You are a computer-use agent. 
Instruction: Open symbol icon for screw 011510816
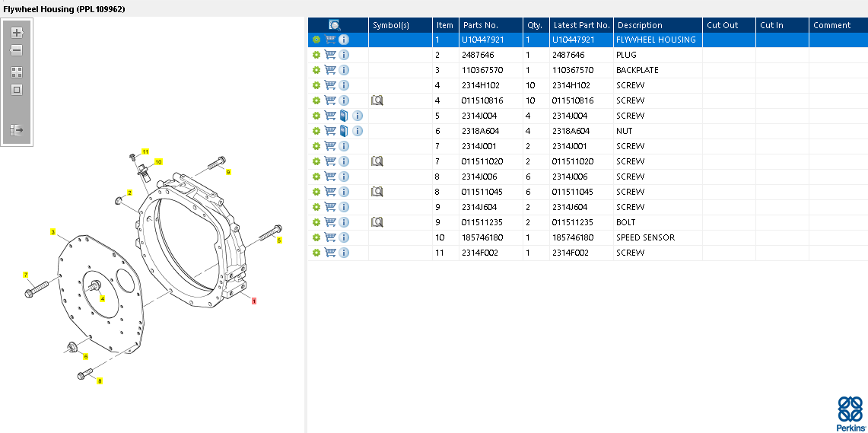[x=377, y=100]
